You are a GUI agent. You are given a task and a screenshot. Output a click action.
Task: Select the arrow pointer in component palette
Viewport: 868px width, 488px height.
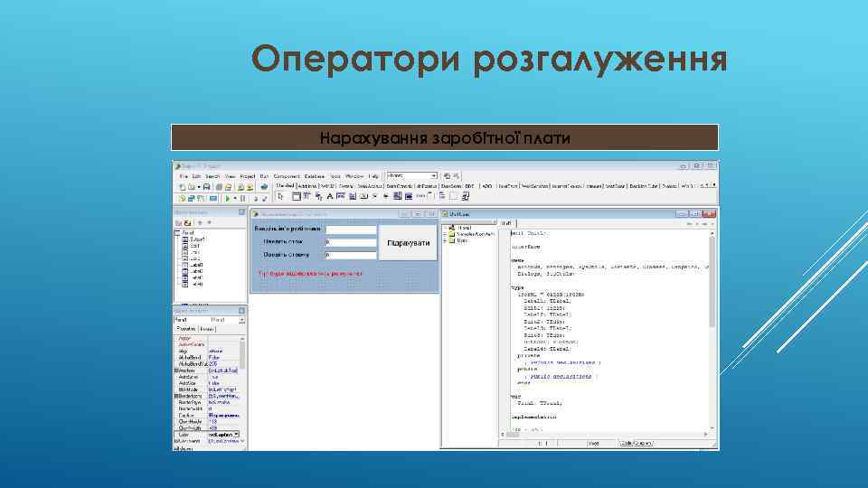pos(280,196)
